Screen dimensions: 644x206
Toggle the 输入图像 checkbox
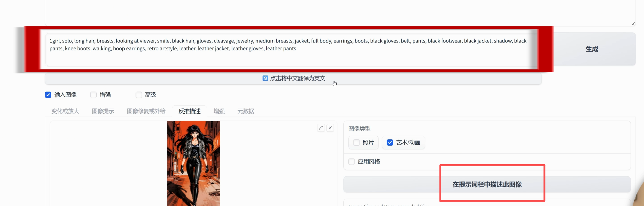pos(48,95)
